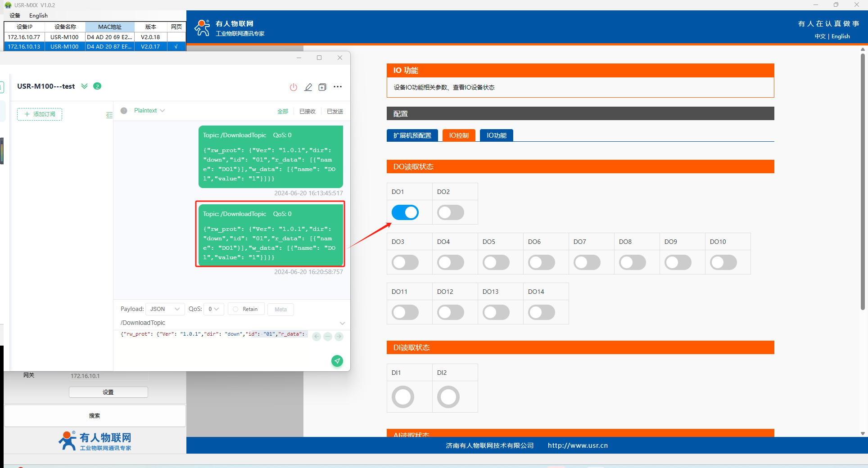Click the previous payload left-arrow icon
868x468 pixels.
[316, 337]
